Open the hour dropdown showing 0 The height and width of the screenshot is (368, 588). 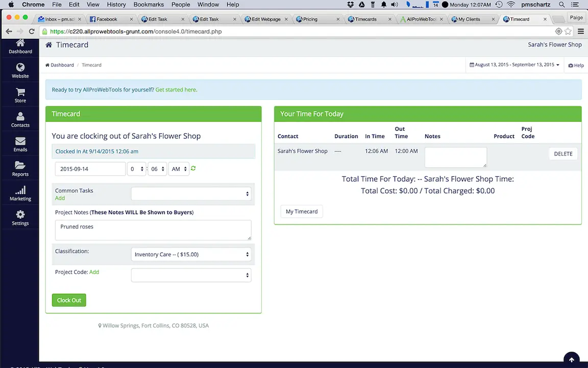pos(136,169)
